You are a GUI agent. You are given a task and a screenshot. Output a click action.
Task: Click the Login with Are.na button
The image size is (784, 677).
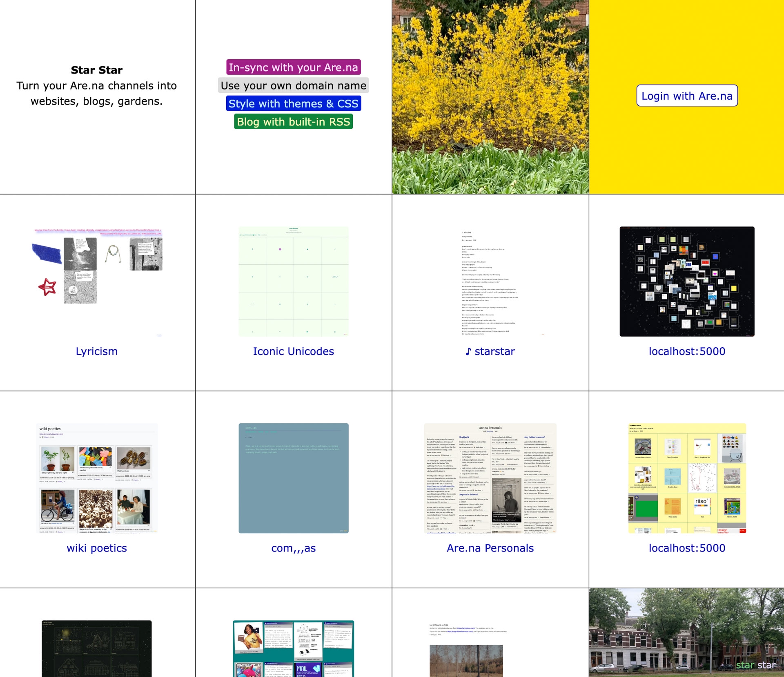tap(687, 96)
